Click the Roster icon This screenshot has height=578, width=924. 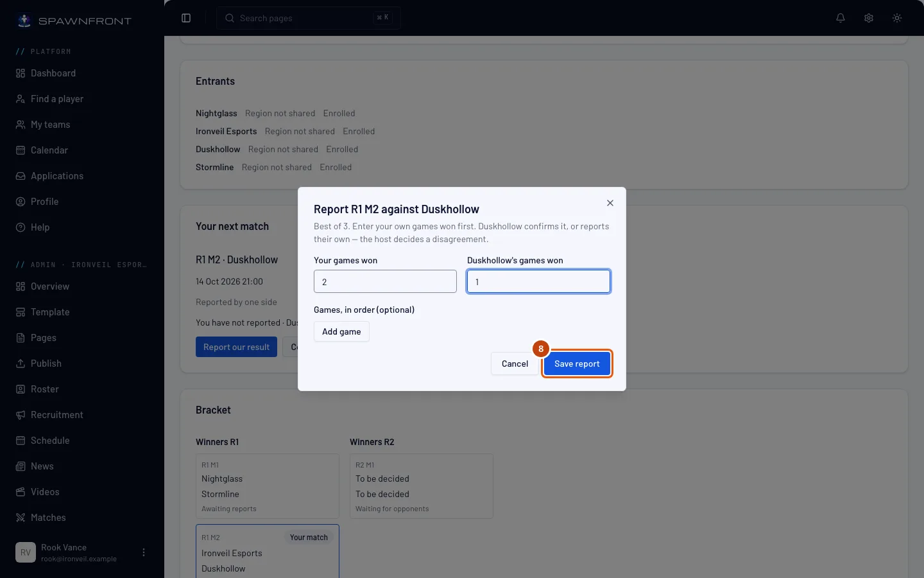21,389
